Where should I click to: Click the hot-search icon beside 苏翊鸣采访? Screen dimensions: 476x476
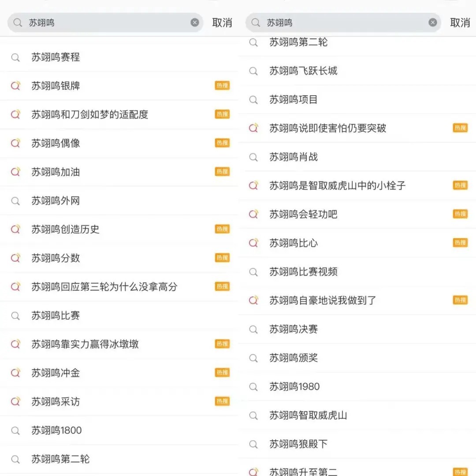pos(15,402)
